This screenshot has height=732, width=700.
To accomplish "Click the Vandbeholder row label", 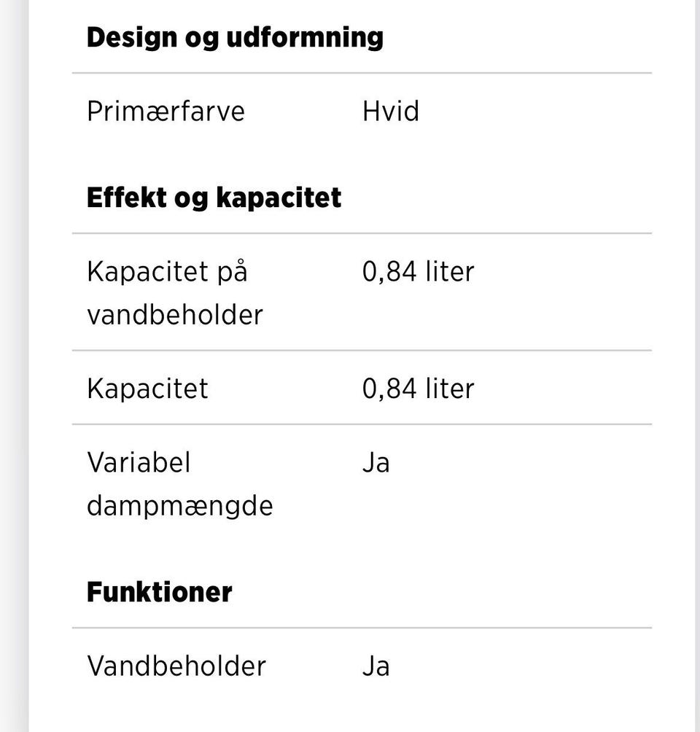I will 176,666.
